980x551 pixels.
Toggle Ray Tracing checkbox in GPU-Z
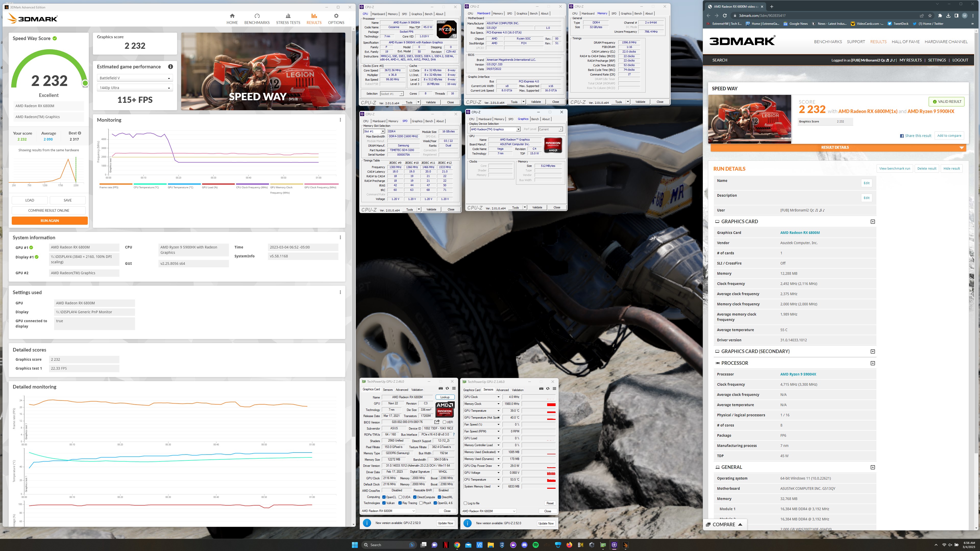pos(400,503)
